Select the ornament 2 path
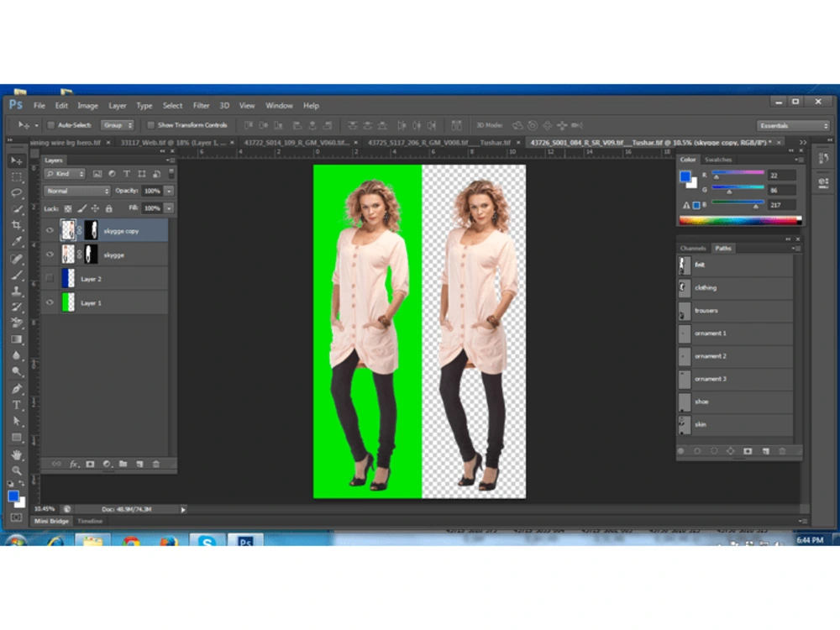 click(x=736, y=356)
